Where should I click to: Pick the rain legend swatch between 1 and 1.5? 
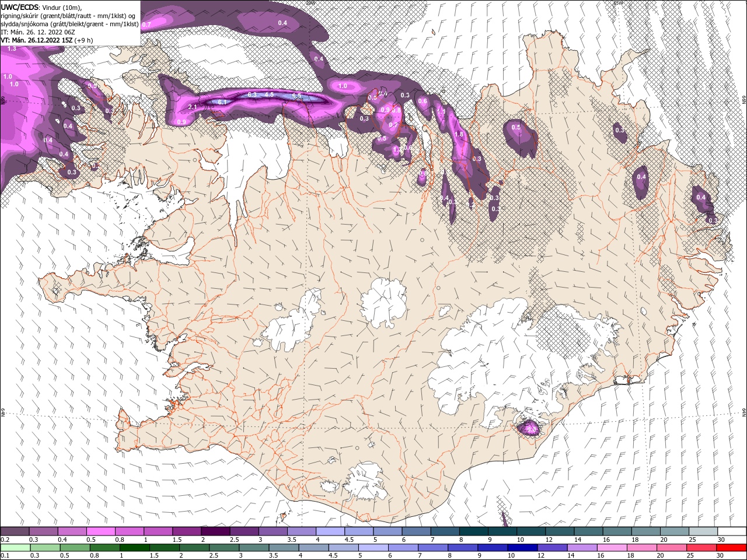[x=135, y=548]
